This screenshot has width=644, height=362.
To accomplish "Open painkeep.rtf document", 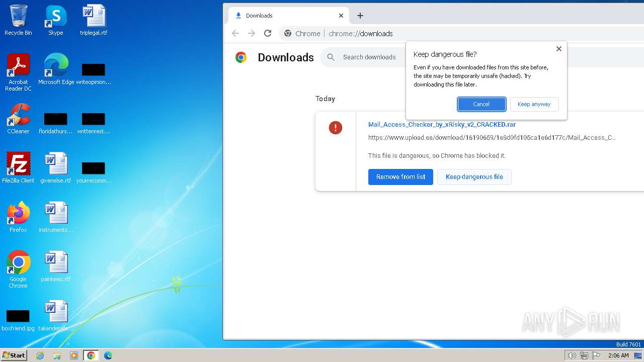I will click(x=56, y=266).
